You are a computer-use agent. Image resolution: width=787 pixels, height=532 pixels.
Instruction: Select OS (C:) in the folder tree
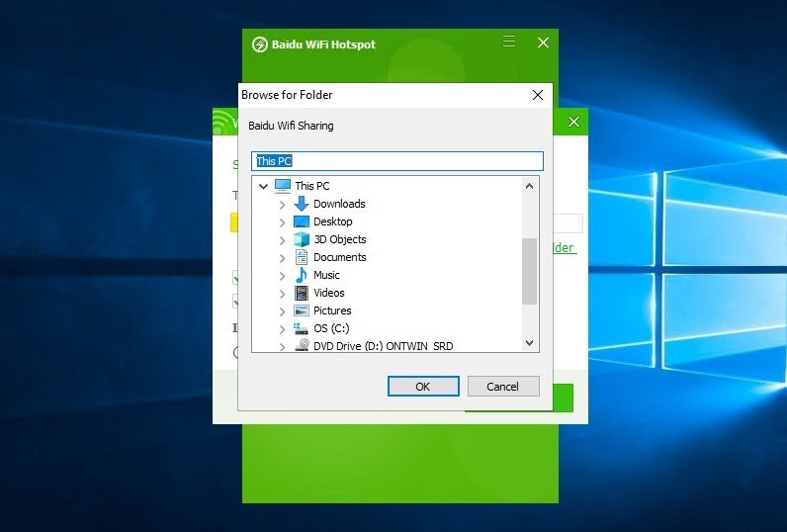click(331, 328)
